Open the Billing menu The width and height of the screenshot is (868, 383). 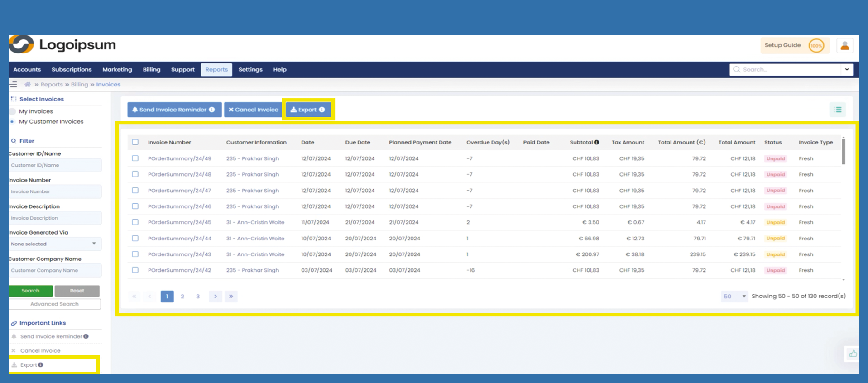click(151, 70)
